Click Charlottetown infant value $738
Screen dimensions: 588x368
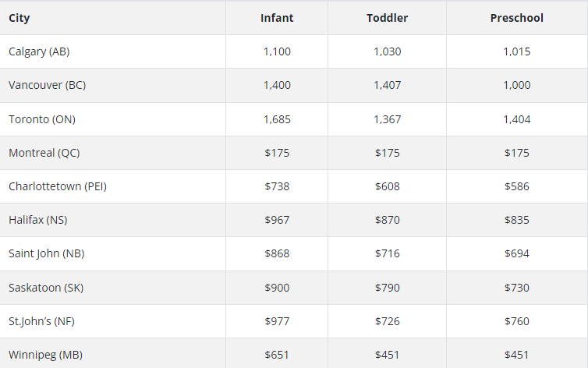[277, 186]
